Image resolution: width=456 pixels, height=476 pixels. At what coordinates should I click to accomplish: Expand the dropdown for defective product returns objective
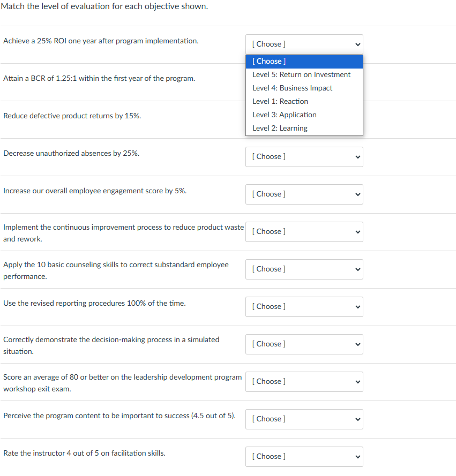point(304,119)
